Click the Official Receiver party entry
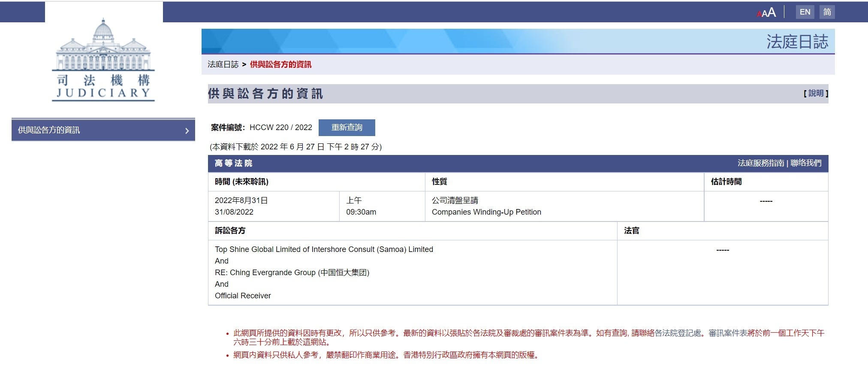Image resolution: width=868 pixels, height=367 pixels. coord(243,296)
